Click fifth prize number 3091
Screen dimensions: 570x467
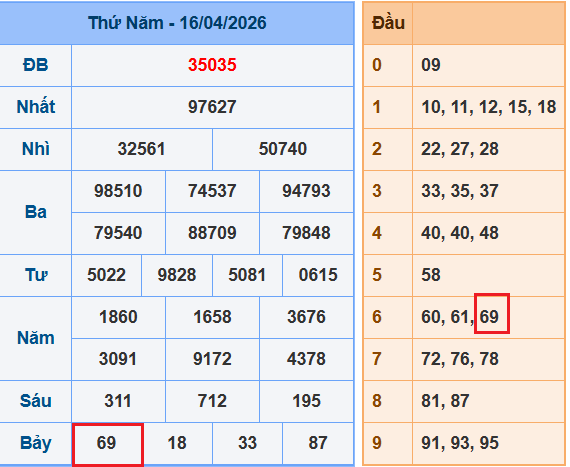(x=118, y=359)
